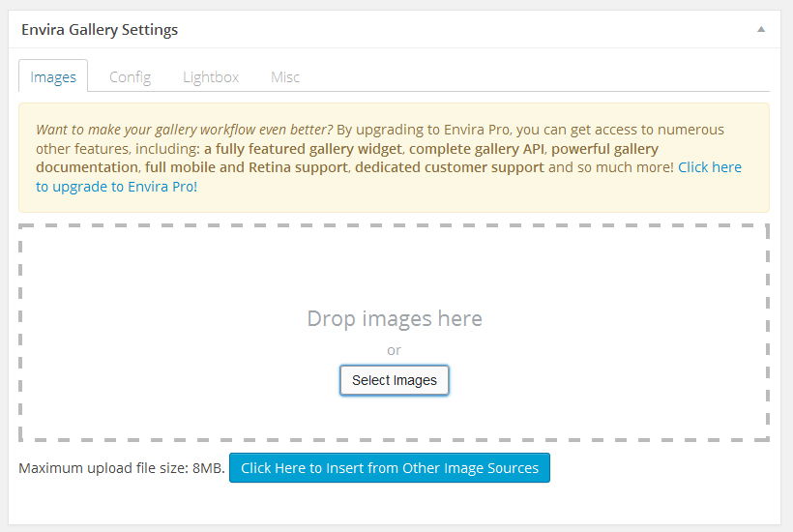Click the italic gallery workflow question text

(x=184, y=129)
